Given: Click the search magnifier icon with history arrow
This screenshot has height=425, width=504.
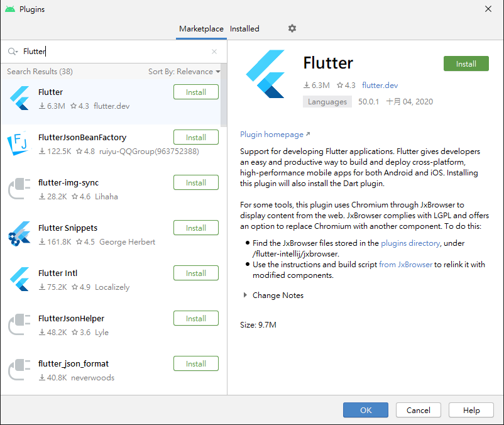Looking at the screenshot, I should coord(13,52).
